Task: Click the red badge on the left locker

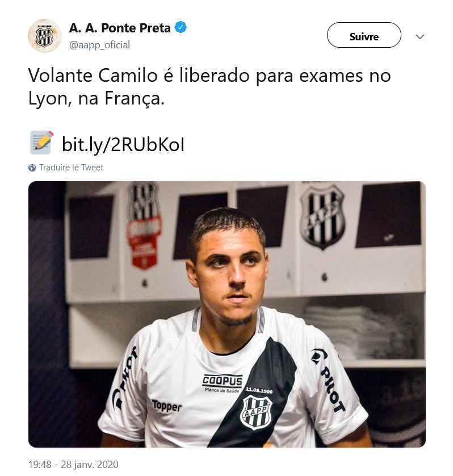Action: 144,242
